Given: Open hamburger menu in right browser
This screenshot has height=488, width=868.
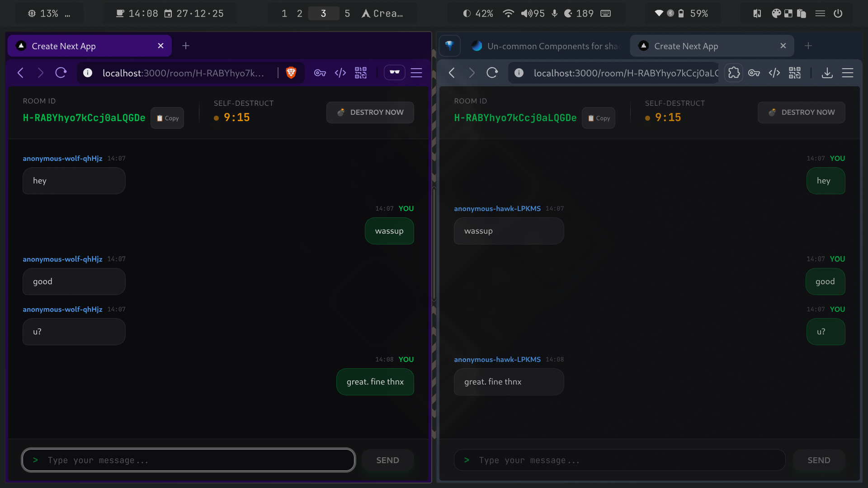Looking at the screenshot, I should (848, 73).
